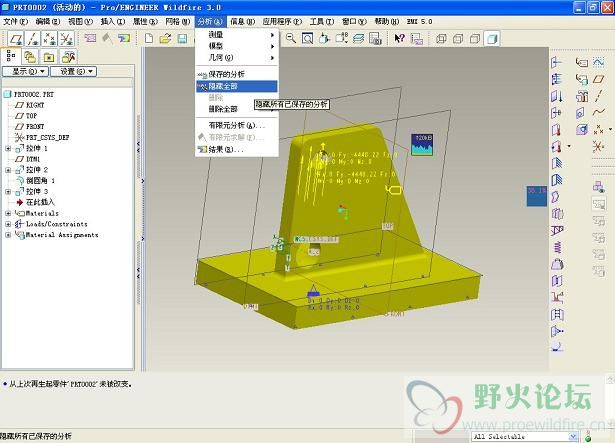Expand the 拉伸 2 tree node
Viewport: 615px width, 443px height.
pos(8,170)
